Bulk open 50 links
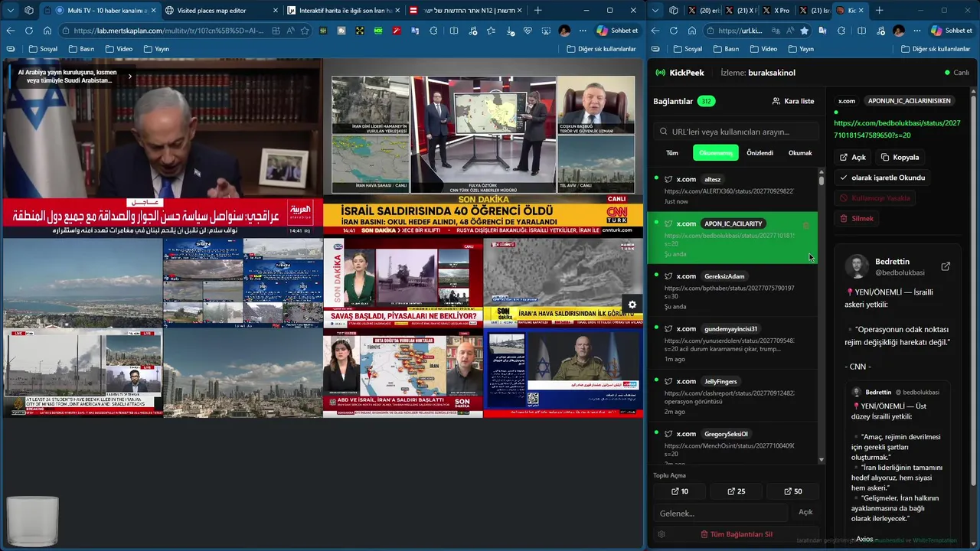 coord(793,491)
